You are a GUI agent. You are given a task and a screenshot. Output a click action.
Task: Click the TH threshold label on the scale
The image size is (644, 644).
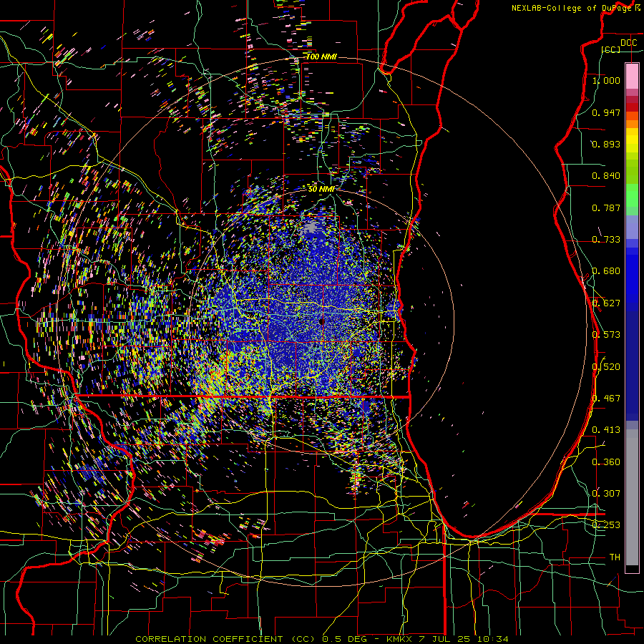pyautogui.click(x=615, y=557)
